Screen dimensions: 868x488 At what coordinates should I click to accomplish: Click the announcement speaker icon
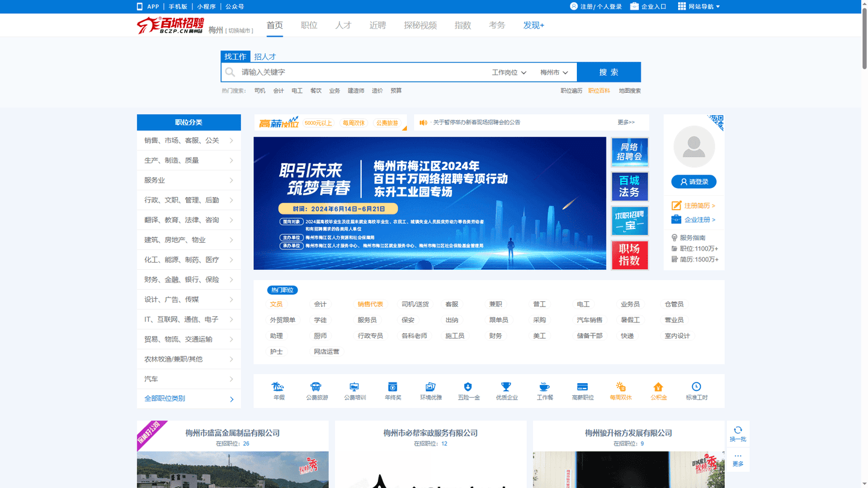(423, 122)
